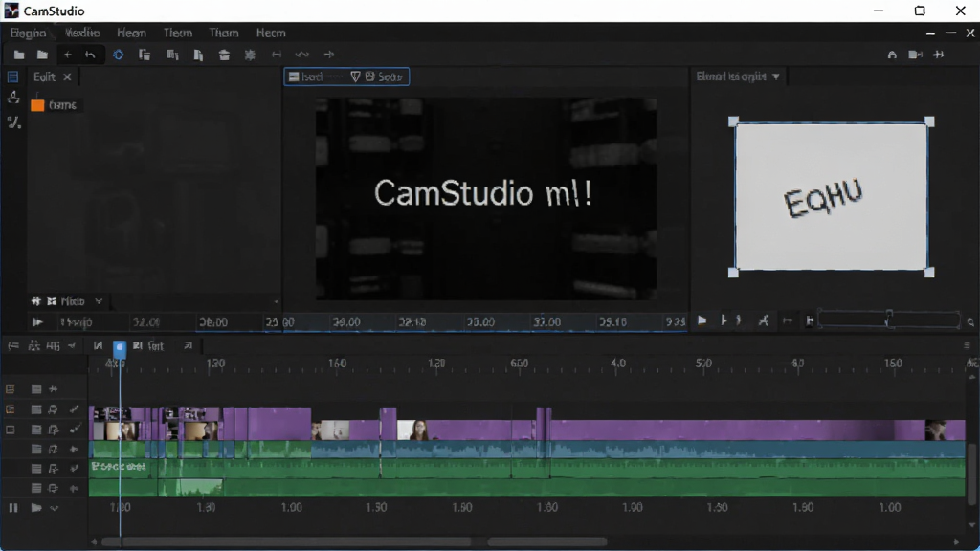The image size is (980, 551).
Task: Click the arch-shaped icon in the window's top right toolbar
Action: 892,55
